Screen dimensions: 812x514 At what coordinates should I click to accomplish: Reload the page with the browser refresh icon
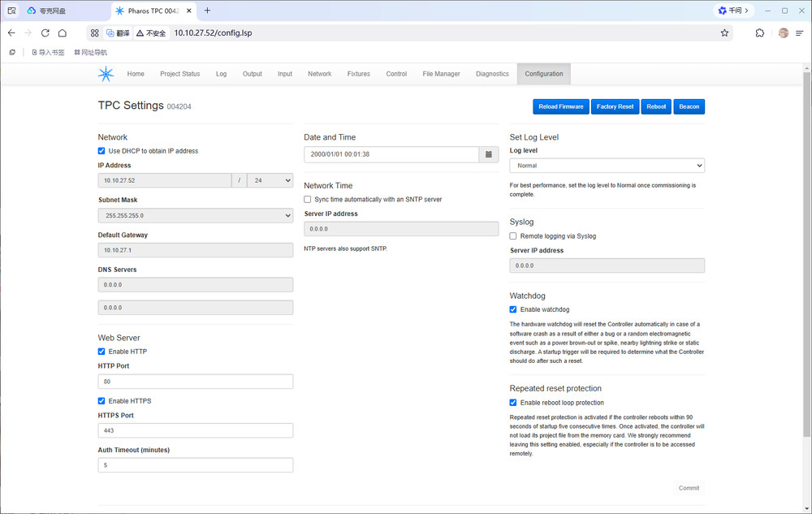(45, 33)
